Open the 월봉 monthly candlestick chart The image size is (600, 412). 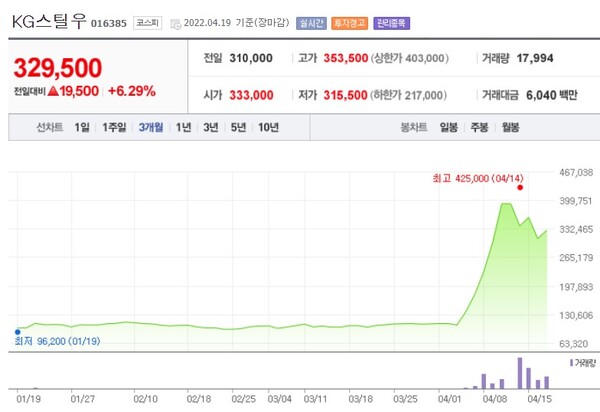click(x=511, y=127)
